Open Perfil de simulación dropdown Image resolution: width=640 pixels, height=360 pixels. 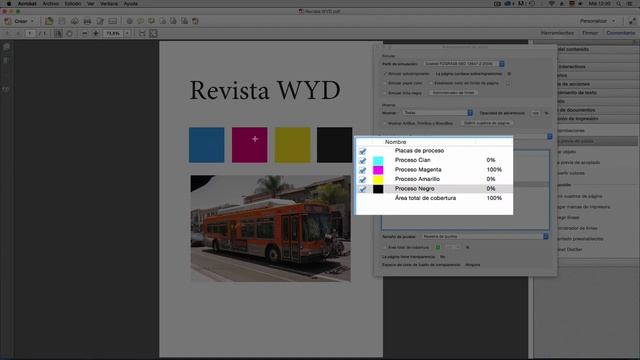coord(464,64)
